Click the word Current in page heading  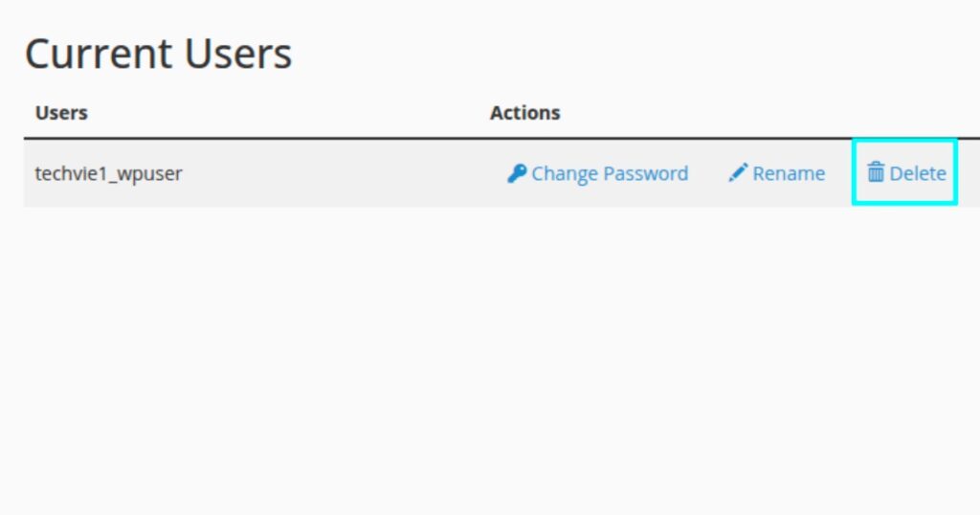tap(99, 54)
